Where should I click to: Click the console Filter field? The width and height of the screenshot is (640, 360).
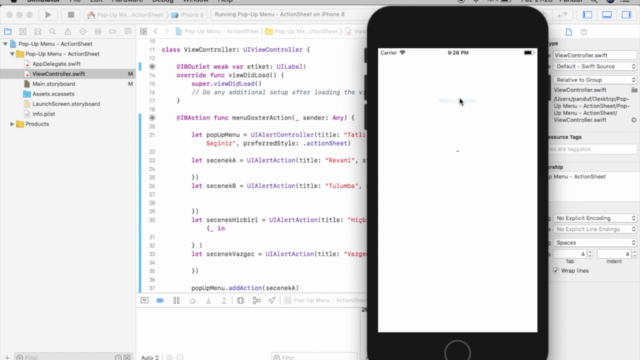click(x=314, y=357)
